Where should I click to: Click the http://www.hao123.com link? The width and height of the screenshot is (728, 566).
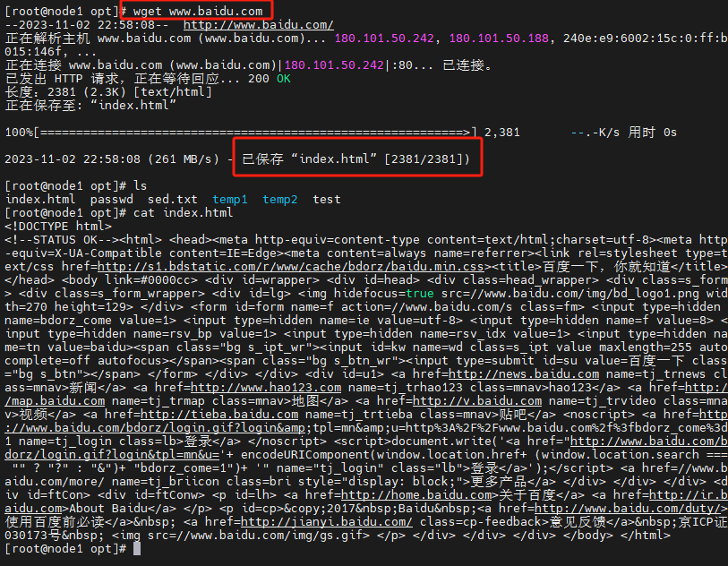click(x=266, y=387)
